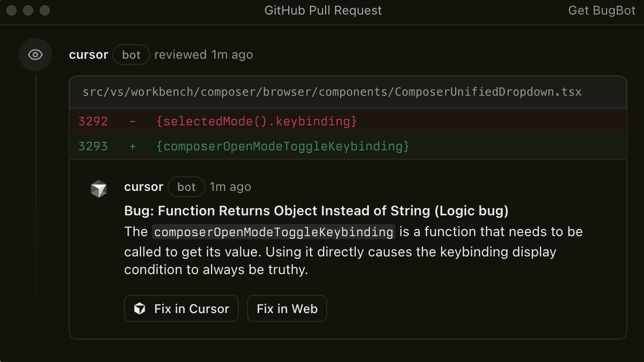Click the bot label beside the comment author

(186, 187)
